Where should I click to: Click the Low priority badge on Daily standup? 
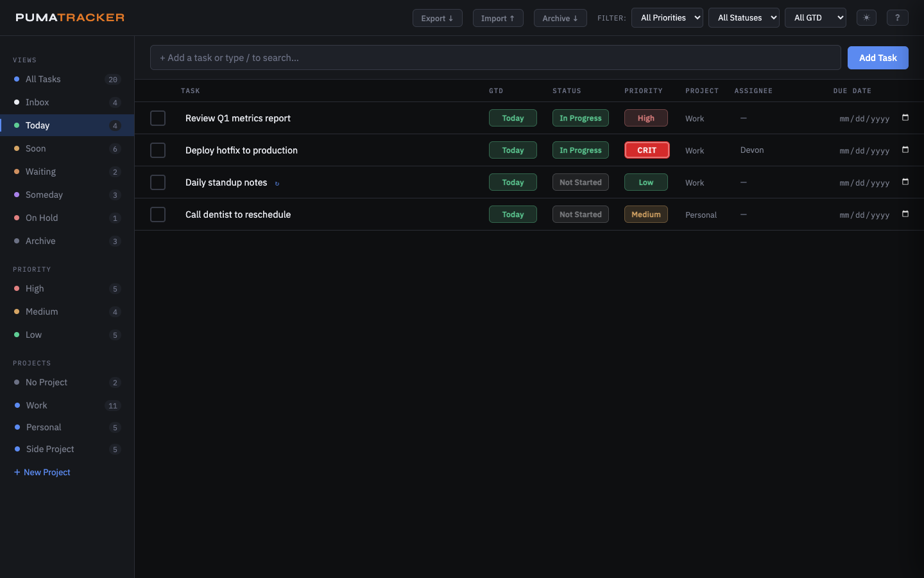tap(646, 182)
